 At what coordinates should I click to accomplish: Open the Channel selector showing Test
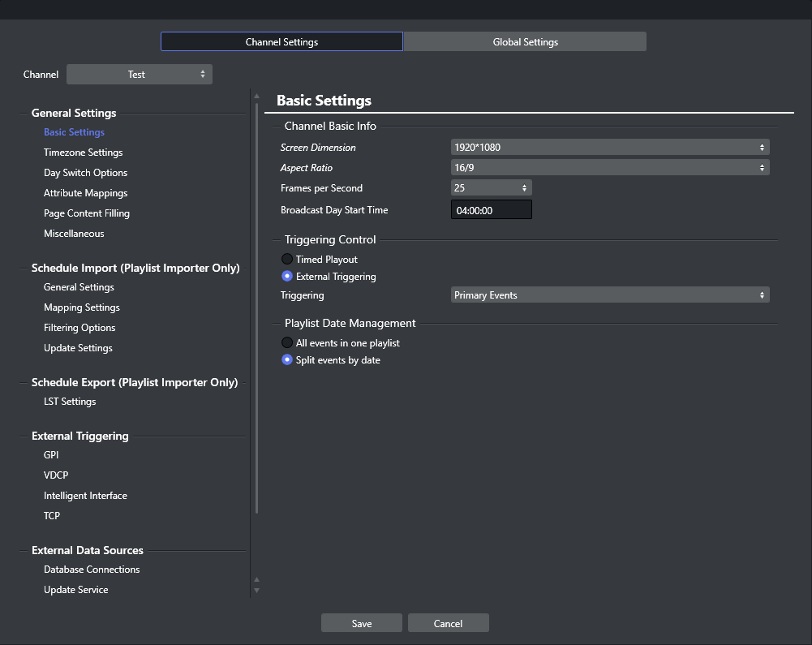(139, 75)
